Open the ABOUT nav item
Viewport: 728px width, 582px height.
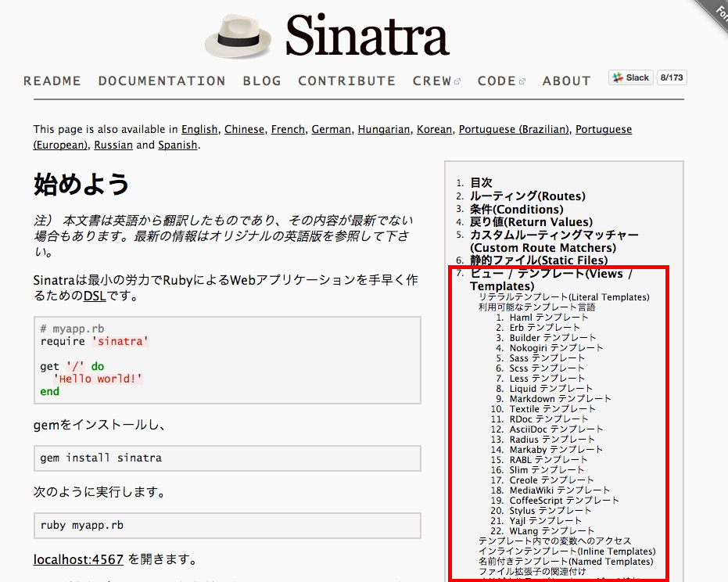pos(566,81)
